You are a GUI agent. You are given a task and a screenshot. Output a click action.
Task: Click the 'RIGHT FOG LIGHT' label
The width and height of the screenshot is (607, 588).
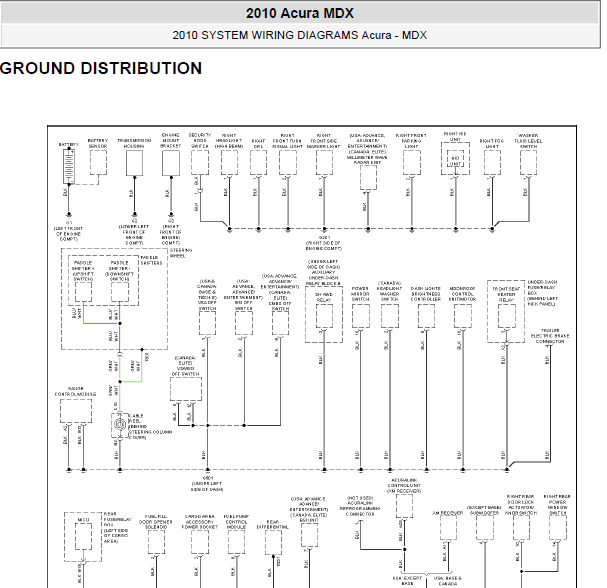(x=492, y=144)
